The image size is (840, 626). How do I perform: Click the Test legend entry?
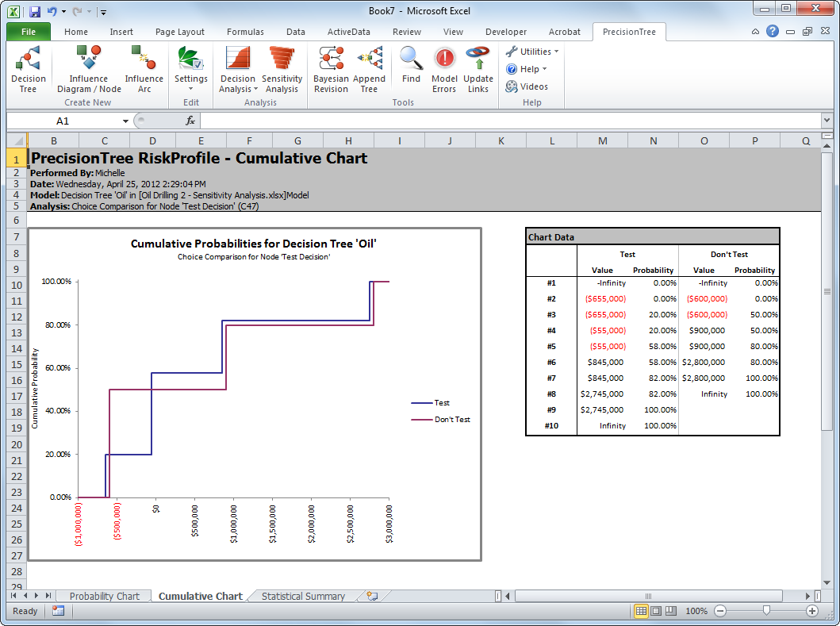430,402
